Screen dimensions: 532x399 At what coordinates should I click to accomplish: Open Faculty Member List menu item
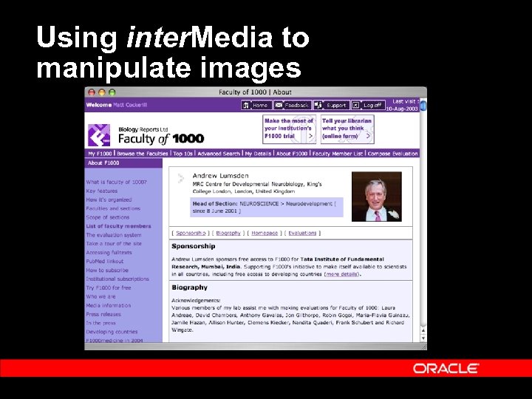coord(338,154)
